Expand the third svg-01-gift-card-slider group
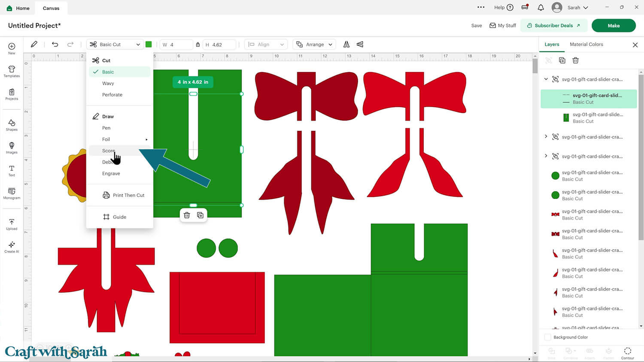The width and height of the screenshot is (644, 362). click(x=546, y=156)
